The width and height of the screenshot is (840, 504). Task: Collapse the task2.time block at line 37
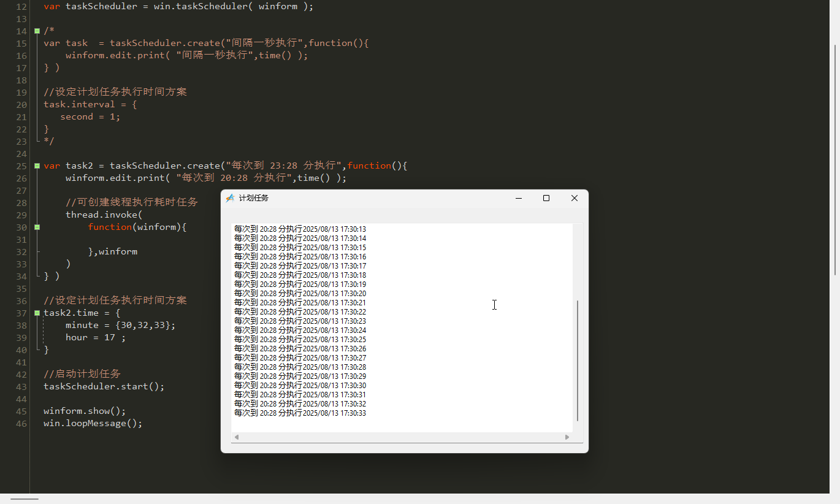37,313
